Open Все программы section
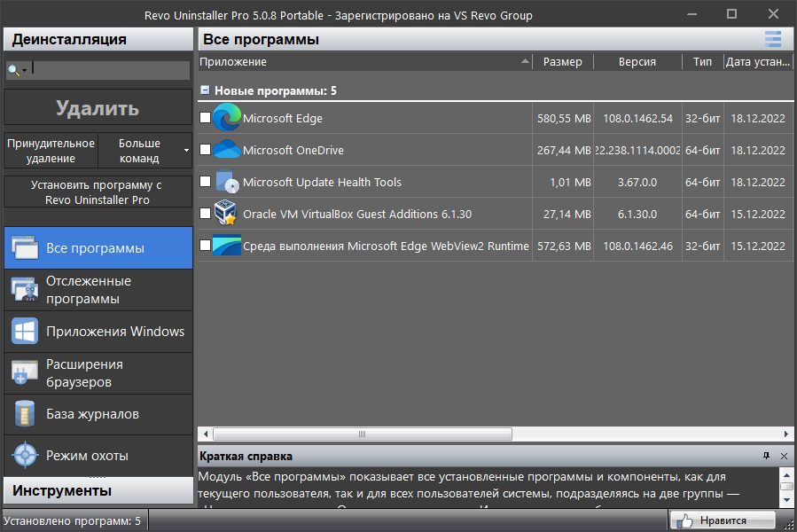797x532 pixels. (98, 248)
